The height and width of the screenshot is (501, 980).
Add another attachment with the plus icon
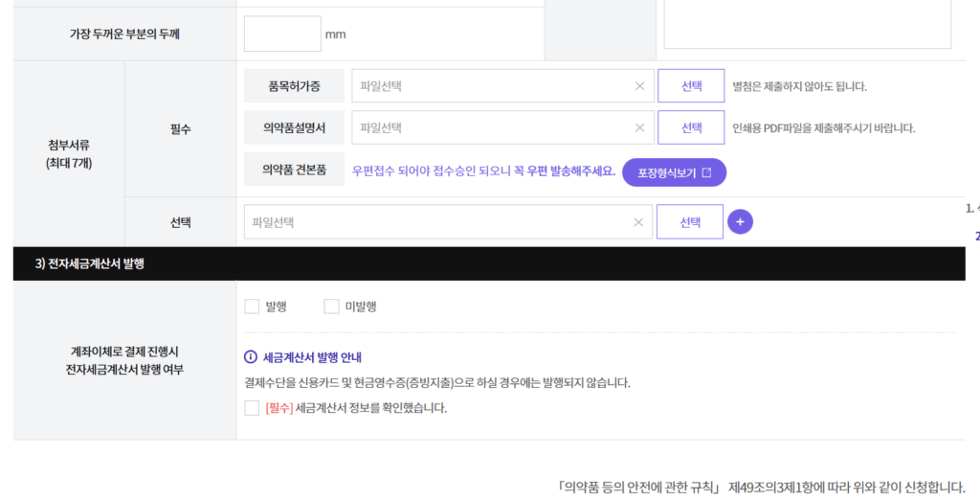click(740, 222)
